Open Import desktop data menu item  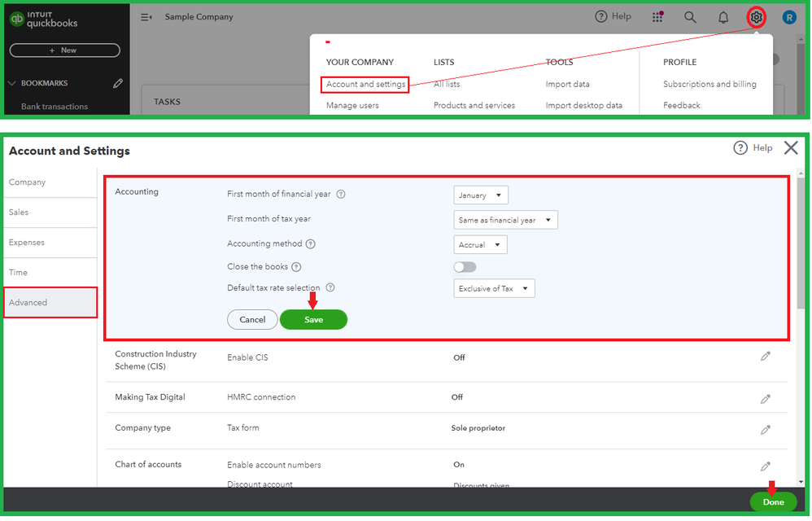tap(583, 105)
